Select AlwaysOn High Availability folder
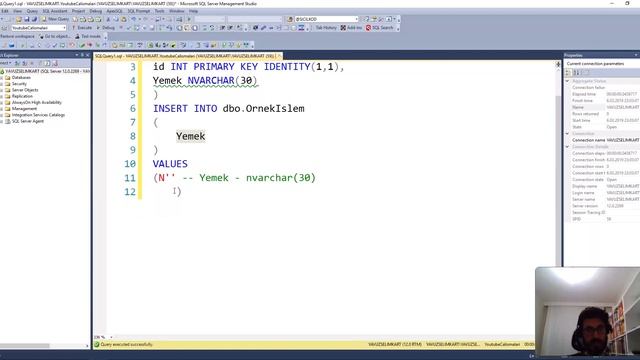The image size is (640, 360). point(36,102)
